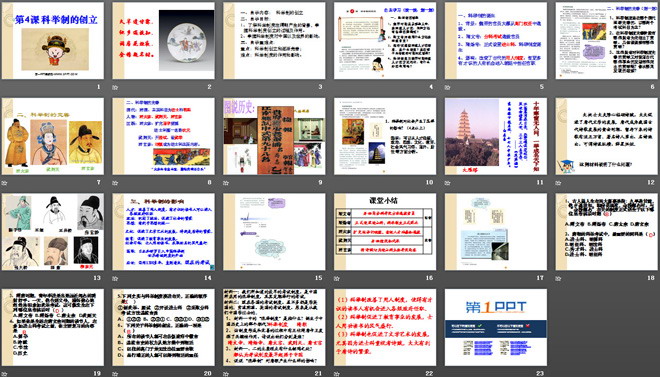Click the slide number label 23
660x377 pixels.
coord(540,373)
